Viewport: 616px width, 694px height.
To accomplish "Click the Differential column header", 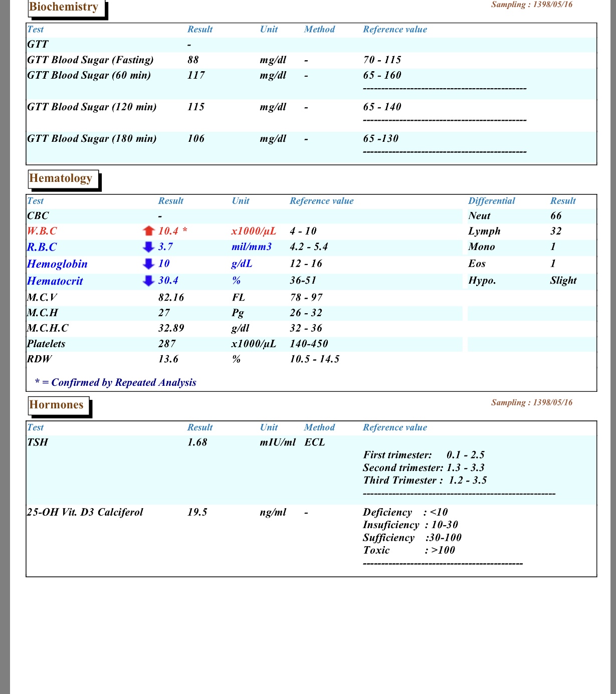I will [x=491, y=201].
